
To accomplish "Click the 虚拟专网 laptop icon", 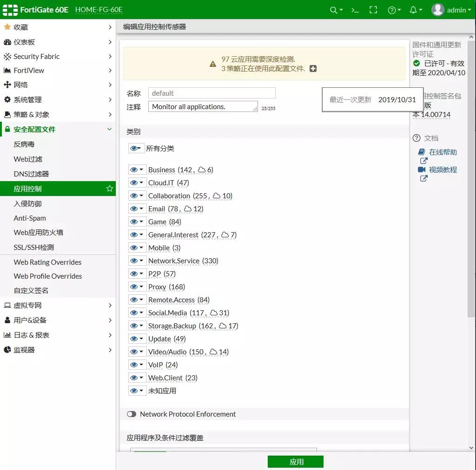I will pyautogui.click(x=7, y=305).
